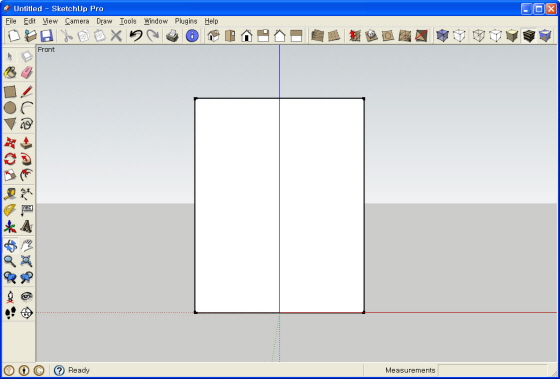Viewport: 560px width, 379px height.
Task: Print the model using printer icon
Action: [172, 36]
